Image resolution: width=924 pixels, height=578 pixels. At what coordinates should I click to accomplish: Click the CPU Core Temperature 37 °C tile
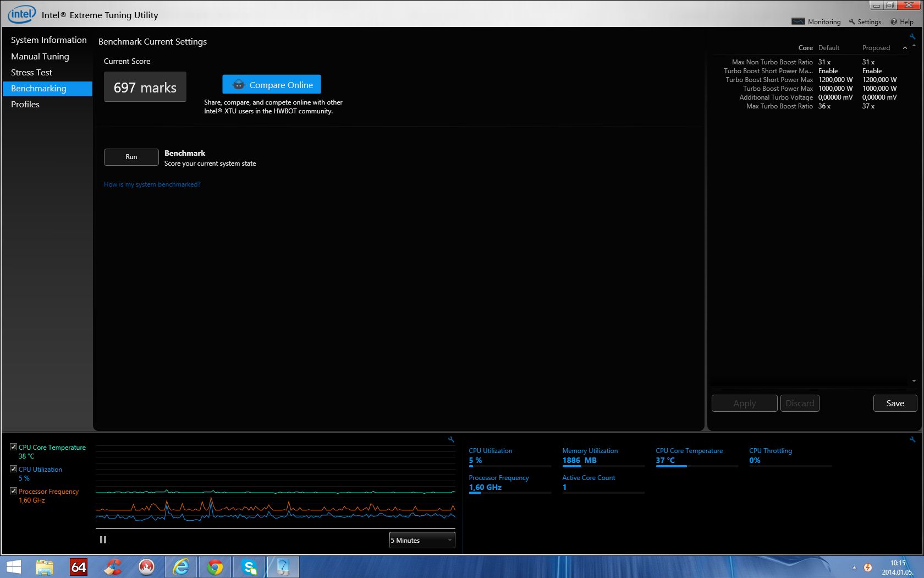click(697, 457)
